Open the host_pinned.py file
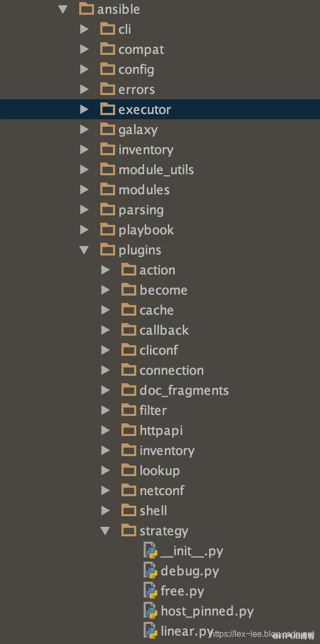Viewport: 320px width, 644px height. tap(207, 611)
